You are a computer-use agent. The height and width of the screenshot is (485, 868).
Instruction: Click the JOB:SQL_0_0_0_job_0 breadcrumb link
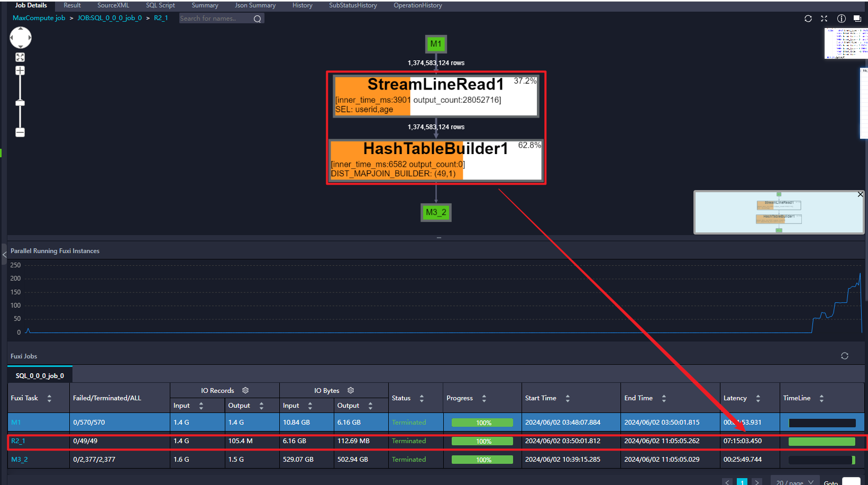(x=109, y=18)
